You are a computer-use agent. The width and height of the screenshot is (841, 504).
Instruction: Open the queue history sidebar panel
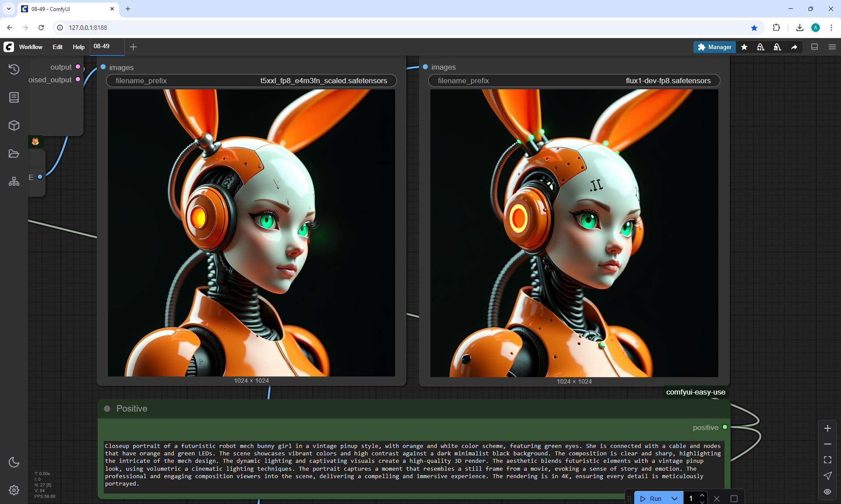[14, 69]
